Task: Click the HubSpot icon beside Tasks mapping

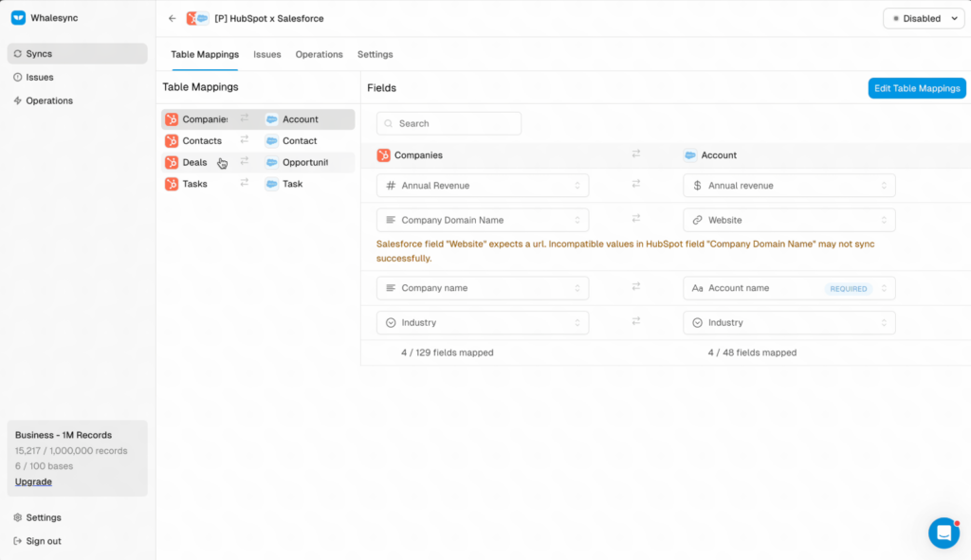Action: pos(172,185)
